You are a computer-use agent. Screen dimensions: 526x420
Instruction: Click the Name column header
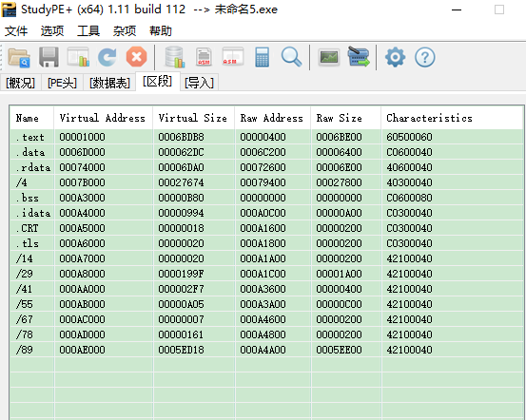[x=31, y=118]
